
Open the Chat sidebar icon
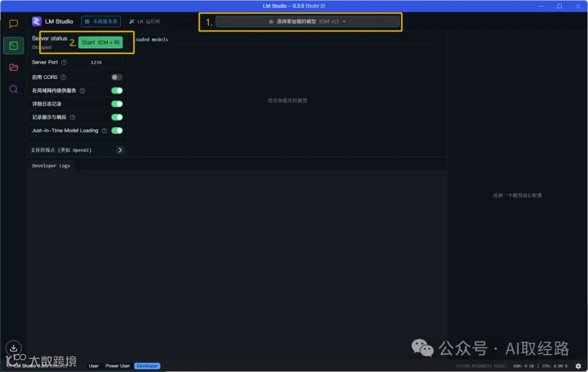14,23
